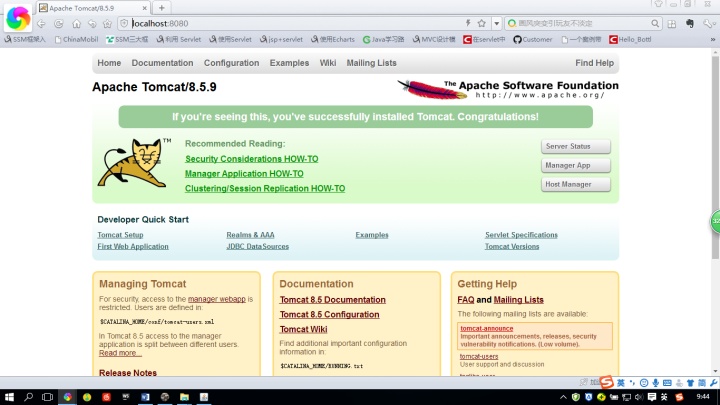
Task: Open the Customer GitHub bookmark
Action: pos(533,39)
